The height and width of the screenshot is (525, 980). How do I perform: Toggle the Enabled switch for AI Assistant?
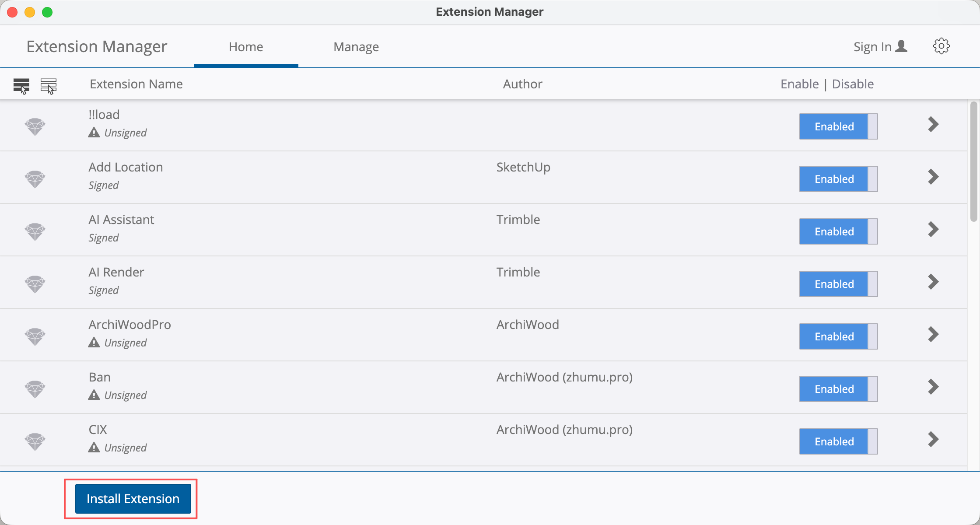838,231
